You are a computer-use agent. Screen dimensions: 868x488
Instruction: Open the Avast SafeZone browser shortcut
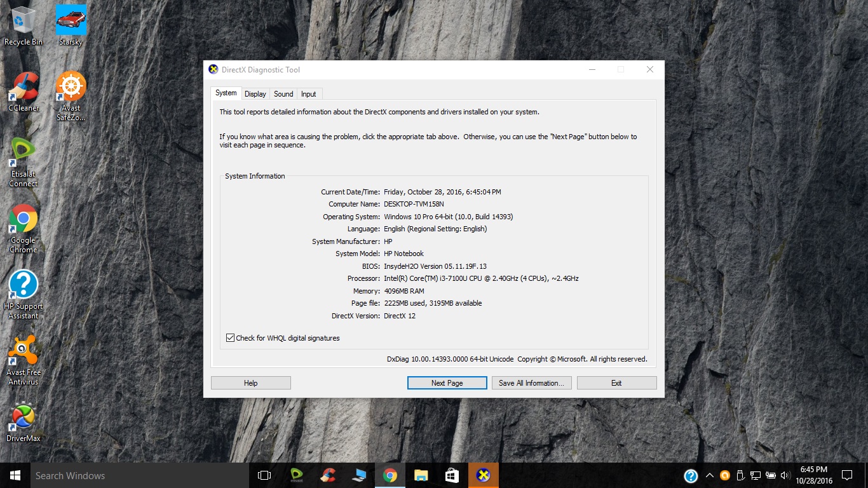71,88
